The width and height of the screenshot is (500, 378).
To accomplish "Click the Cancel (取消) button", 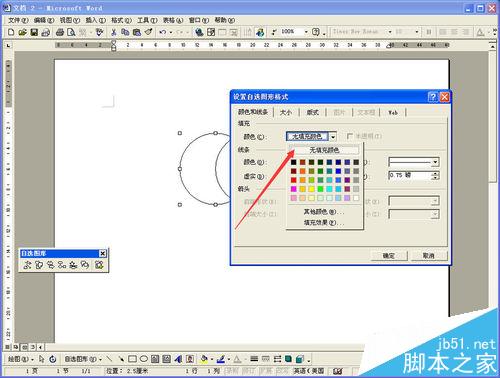I will [428, 256].
